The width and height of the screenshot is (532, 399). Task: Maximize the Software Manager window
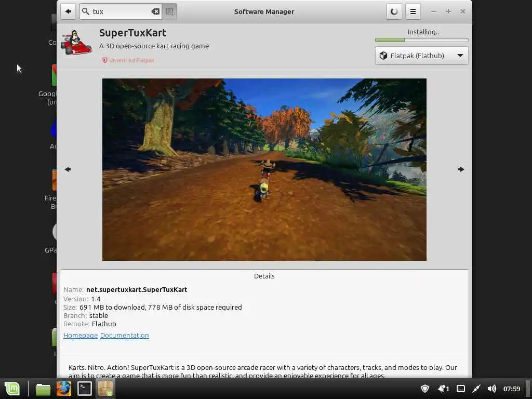pos(448,11)
